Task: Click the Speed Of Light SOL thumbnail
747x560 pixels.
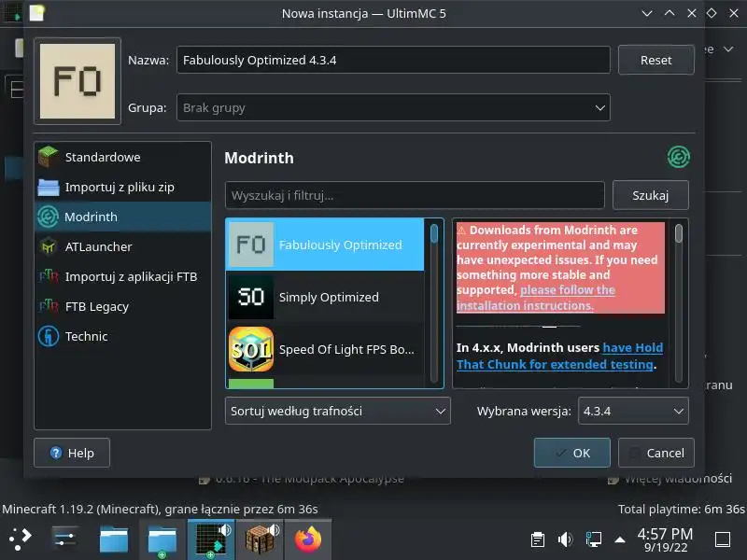Action: click(x=251, y=349)
